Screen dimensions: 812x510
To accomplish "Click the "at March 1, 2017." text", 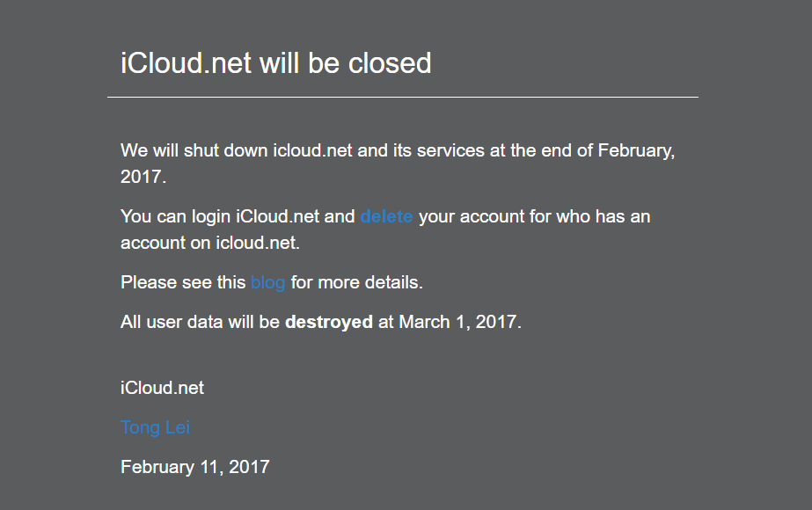I will (x=450, y=322).
